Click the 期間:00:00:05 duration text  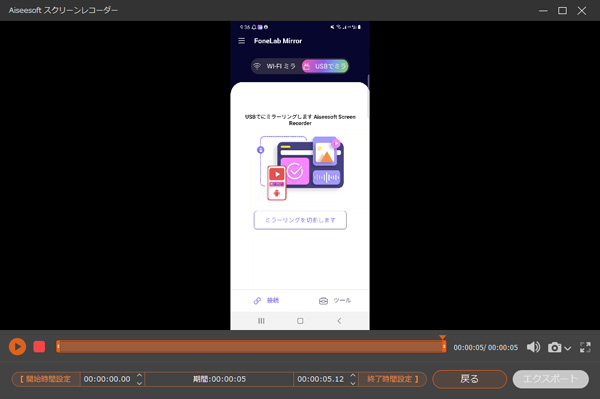[219, 379]
